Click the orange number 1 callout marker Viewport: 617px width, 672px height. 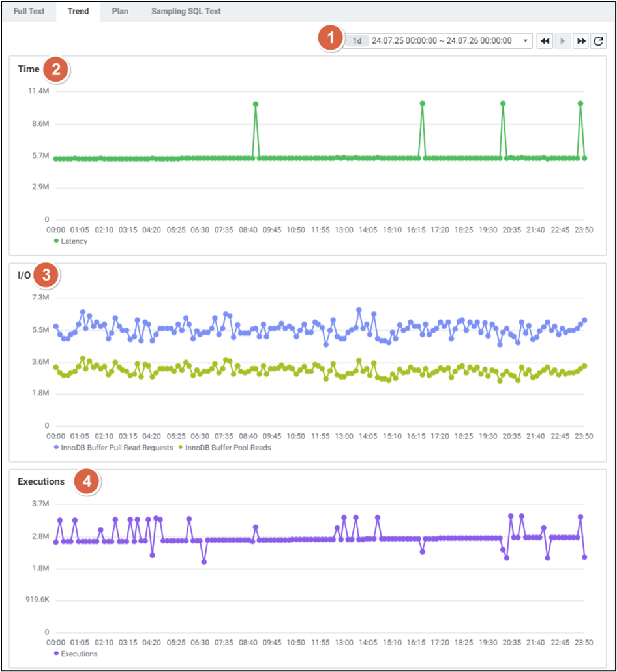(331, 39)
